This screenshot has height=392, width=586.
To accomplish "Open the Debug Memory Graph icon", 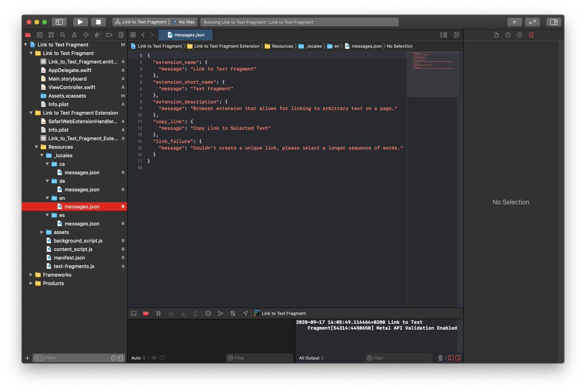I will [220, 313].
